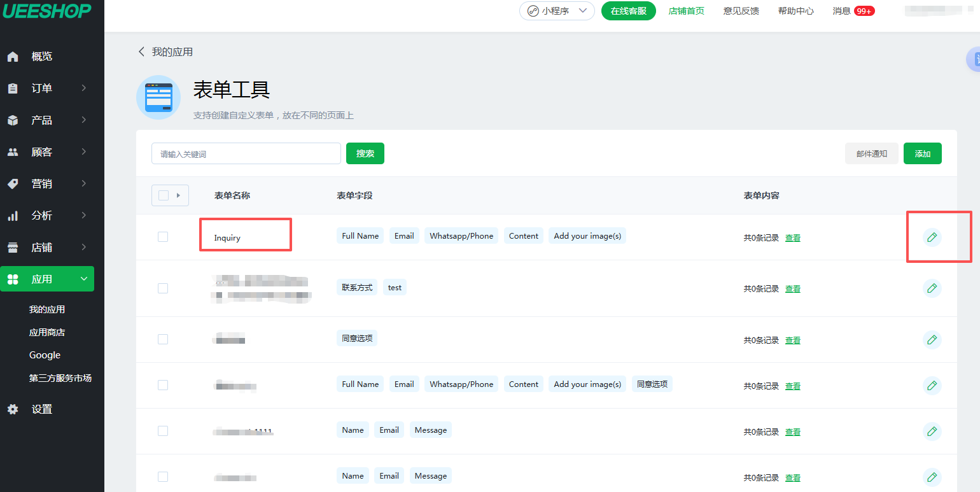Open 应用商店 in the sidebar submenu
980x492 pixels.
[47, 332]
